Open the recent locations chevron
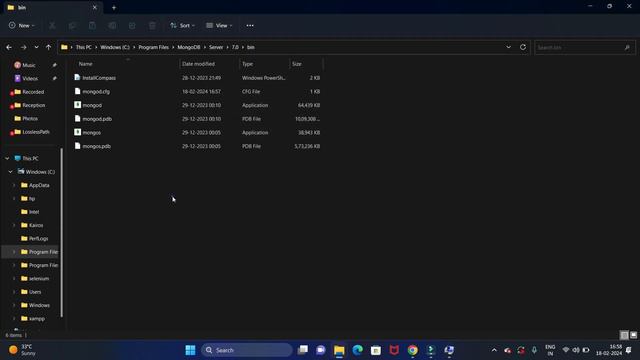Viewport: 640px width, 360px height. pos(36,47)
